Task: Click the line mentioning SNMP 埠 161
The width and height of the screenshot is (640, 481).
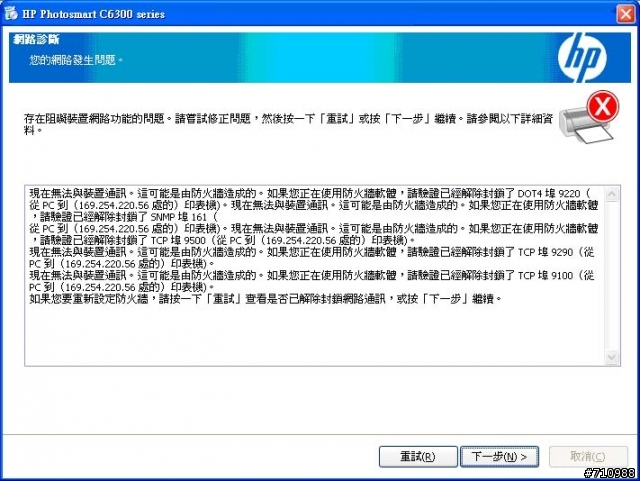Action: 124,217
